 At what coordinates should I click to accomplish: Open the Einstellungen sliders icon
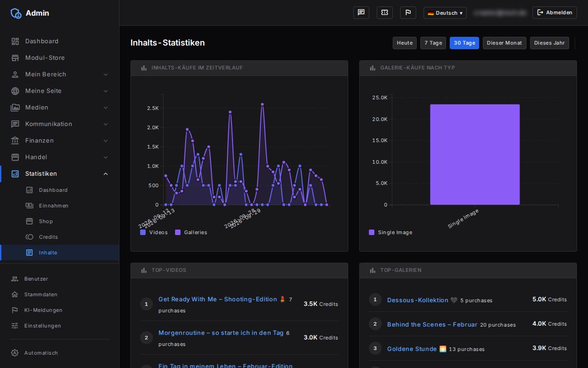pos(15,326)
